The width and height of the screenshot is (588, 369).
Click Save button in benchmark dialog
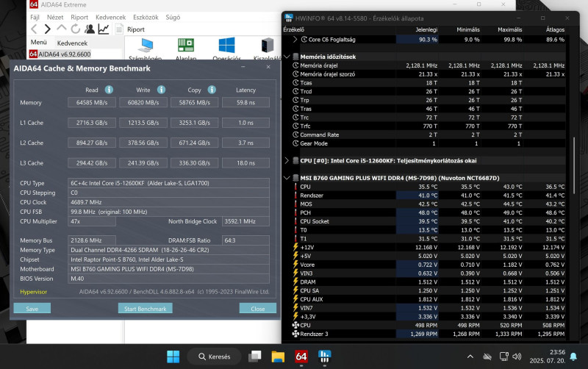[x=32, y=308]
